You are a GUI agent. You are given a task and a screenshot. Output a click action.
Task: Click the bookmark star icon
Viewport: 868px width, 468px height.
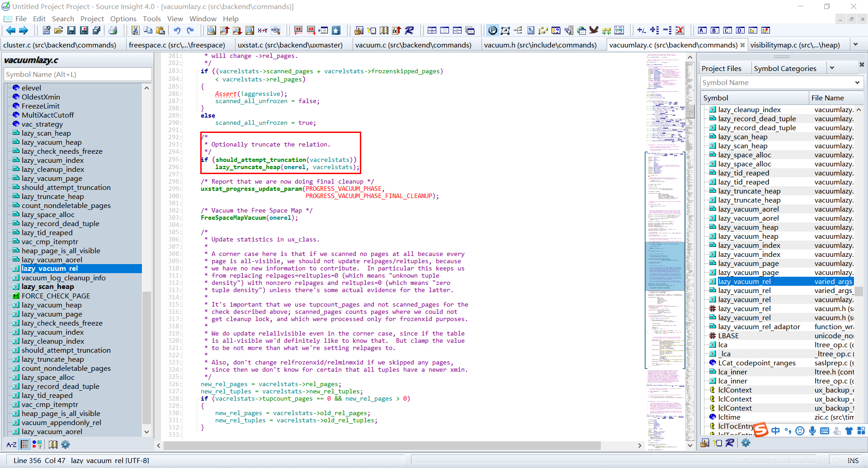click(336, 30)
